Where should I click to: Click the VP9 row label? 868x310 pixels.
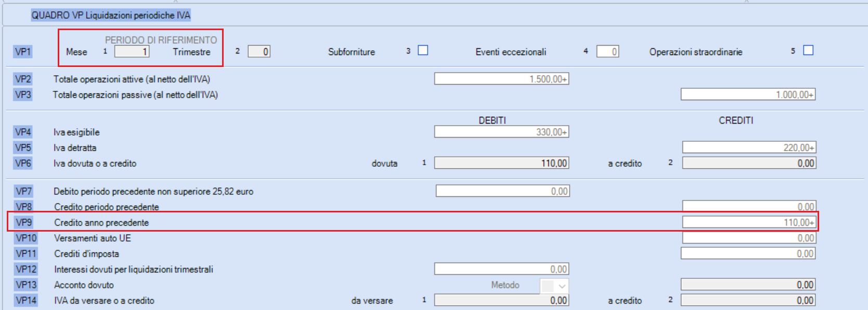[x=23, y=222]
